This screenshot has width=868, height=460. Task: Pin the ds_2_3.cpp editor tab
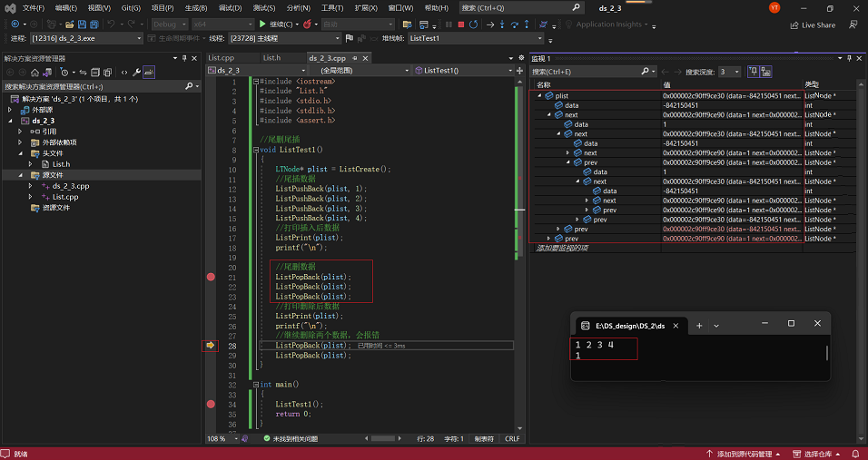[x=355, y=58]
